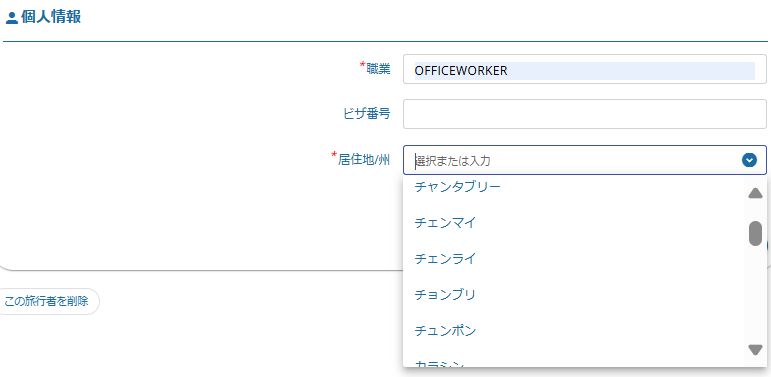Focus the 職業 field containing OFFICEWORKER

(585, 69)
